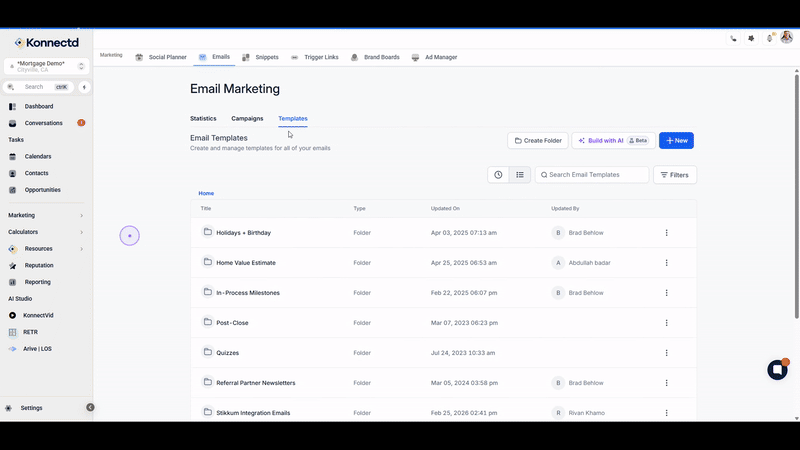Viewport: 800px width, 450px height.
Task: Click the Create Folder button
Action: pos(538,141)
